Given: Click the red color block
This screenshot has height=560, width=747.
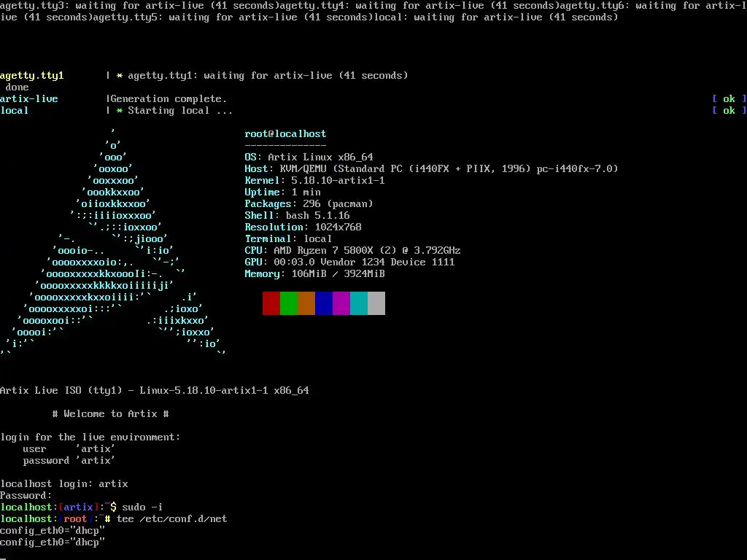Looking at the screenshot, I should click(x=271, y=303).
